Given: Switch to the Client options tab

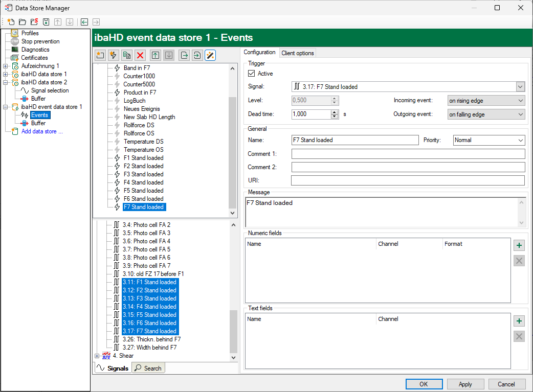Looking at the screenshot, I should pos(298,53).
